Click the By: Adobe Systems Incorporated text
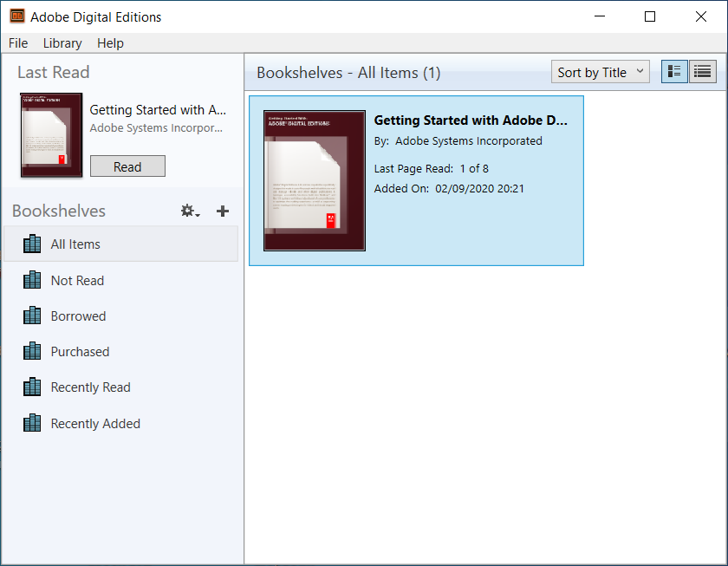This screenshot has width=728, height=566. coord(458,140)
